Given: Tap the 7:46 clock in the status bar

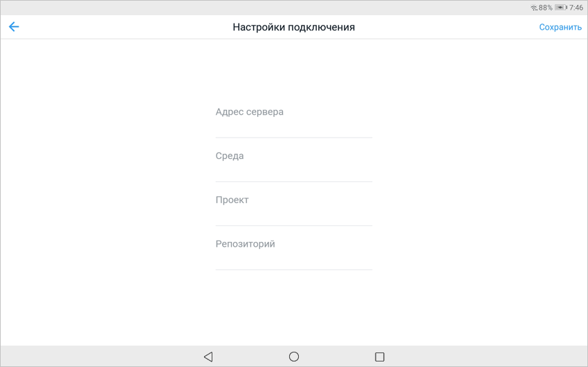Looking at the screenshot, I should click(576, 8).
